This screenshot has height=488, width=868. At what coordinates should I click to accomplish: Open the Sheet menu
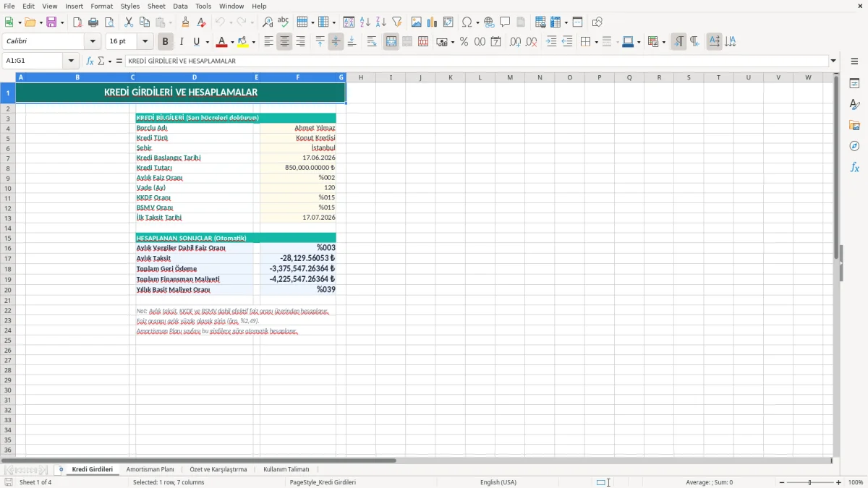tap(156, 6)
